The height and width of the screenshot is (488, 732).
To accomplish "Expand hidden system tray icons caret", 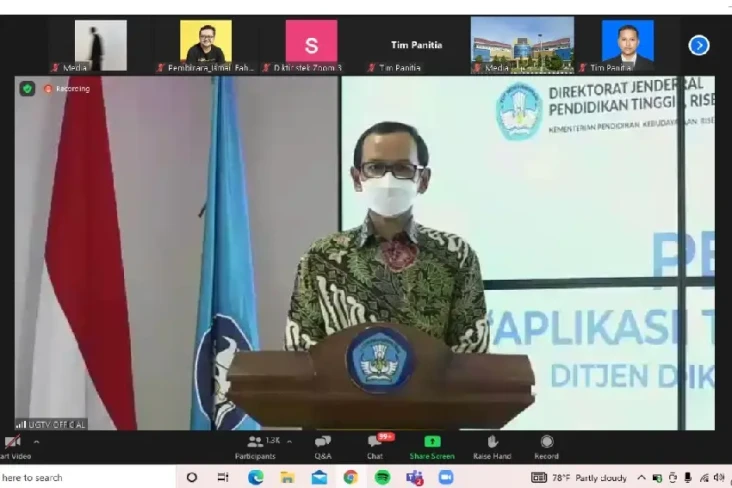I will coord(641,477).
